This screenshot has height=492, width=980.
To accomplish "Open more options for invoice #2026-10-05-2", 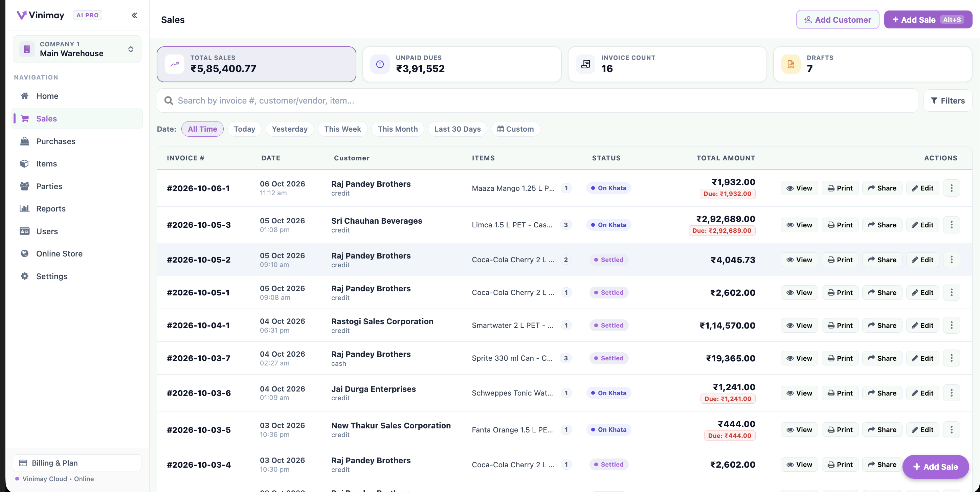I will (x=952, y=260).
